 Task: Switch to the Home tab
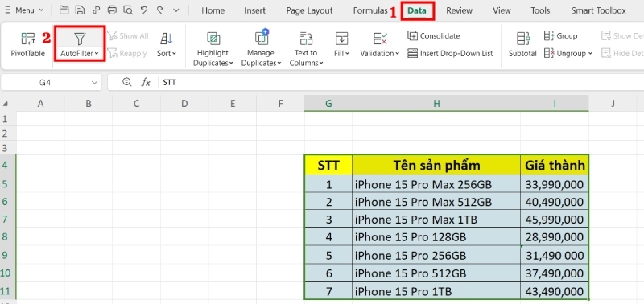click(213, 10)
